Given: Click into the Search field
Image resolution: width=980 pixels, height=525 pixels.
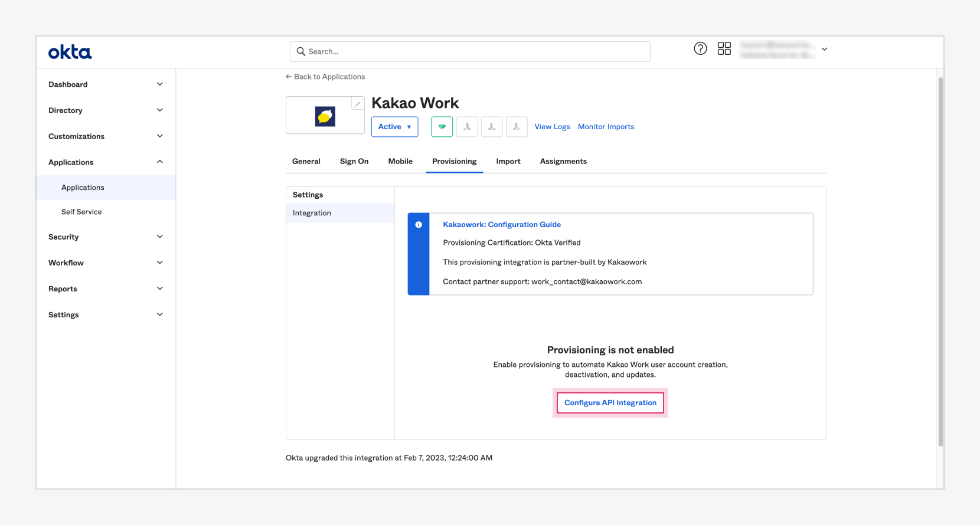Looking at the screenshot, I should pos(470,51).
